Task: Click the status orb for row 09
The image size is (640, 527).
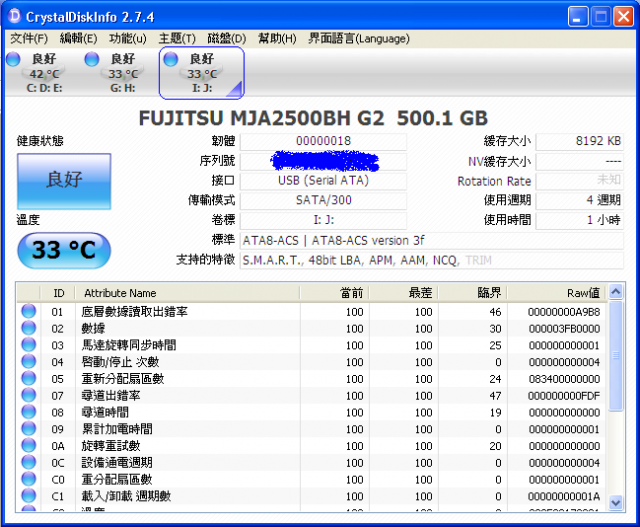Action: [29, 428]
